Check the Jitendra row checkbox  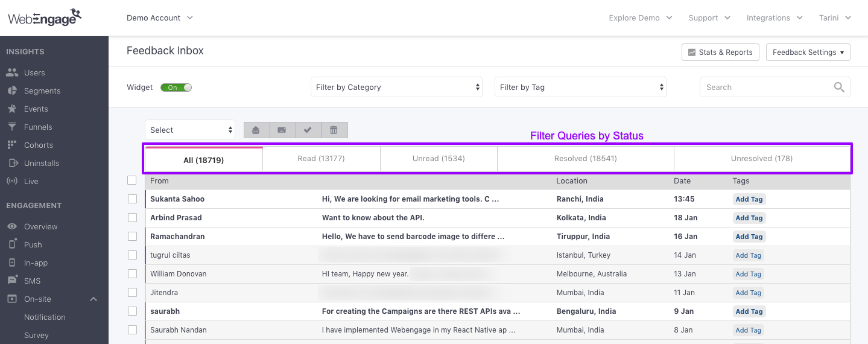pos(132,292)
